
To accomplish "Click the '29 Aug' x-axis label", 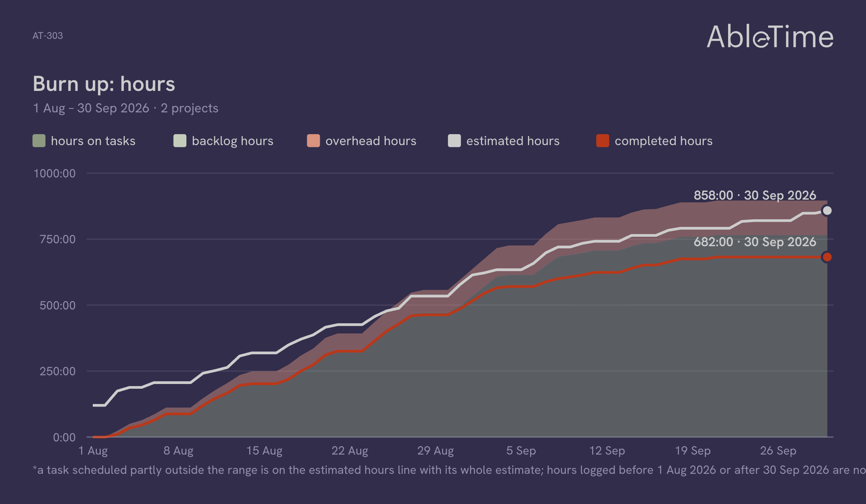I will pos(436,451).
